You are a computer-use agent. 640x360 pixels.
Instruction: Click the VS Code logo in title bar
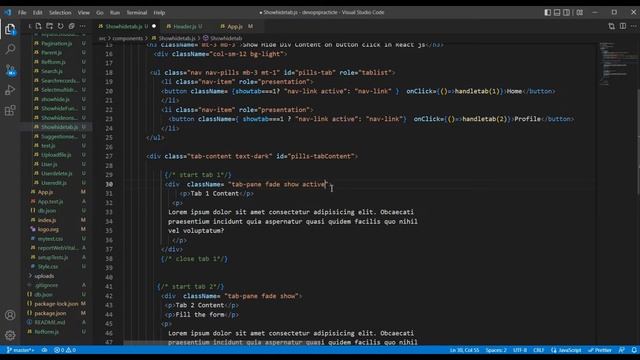(x=7, y=12)
